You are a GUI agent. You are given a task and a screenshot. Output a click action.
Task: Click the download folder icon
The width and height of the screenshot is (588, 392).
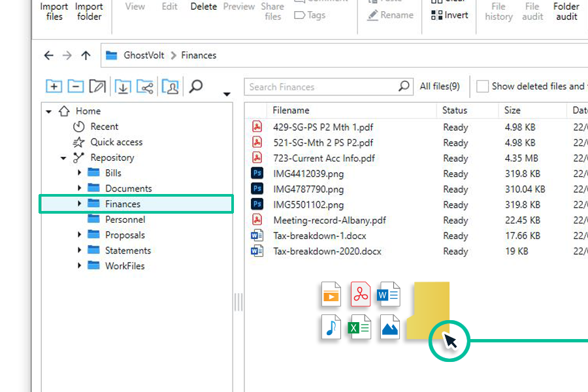[123, 86]
